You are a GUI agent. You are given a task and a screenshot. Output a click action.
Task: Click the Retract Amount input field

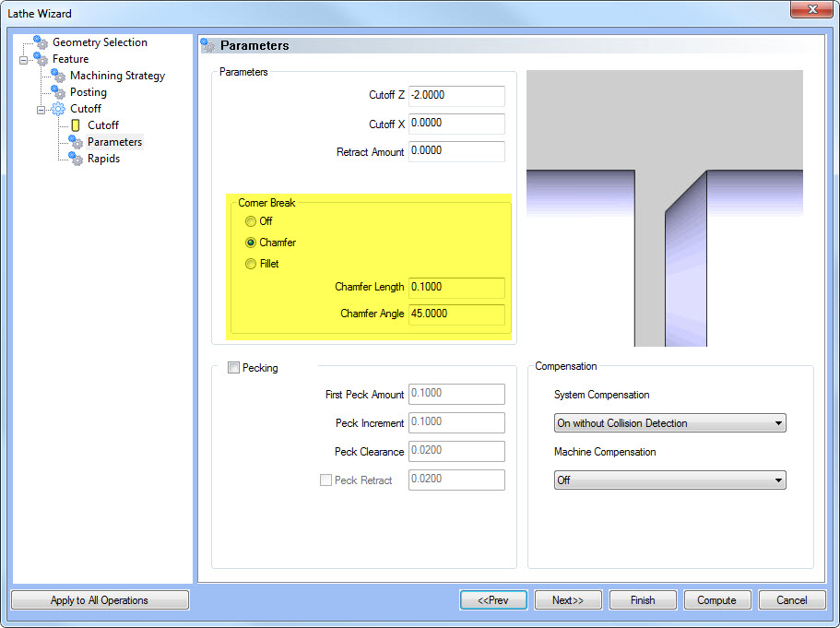[456, 151]
